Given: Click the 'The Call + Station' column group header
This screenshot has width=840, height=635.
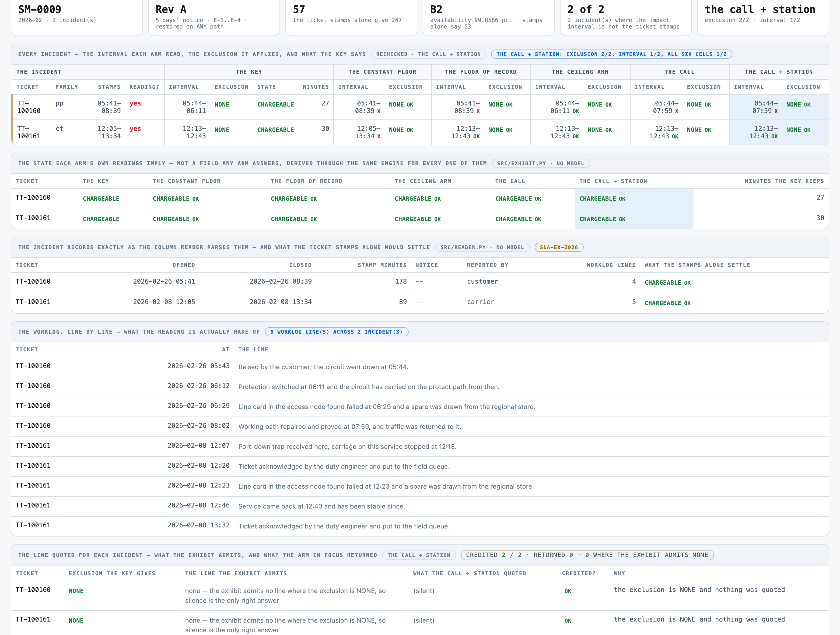Looking at the screenshot, I should coord(779,72).
